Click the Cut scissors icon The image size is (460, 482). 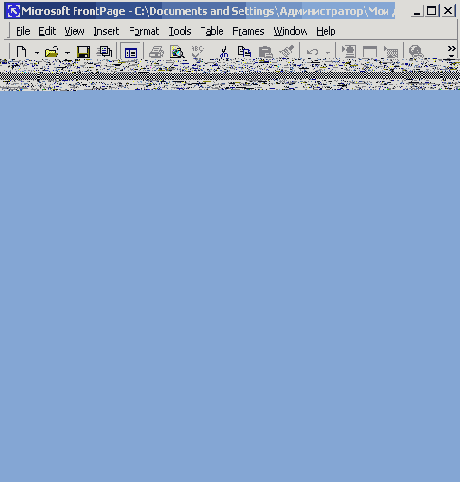click(x=224, y=52)
